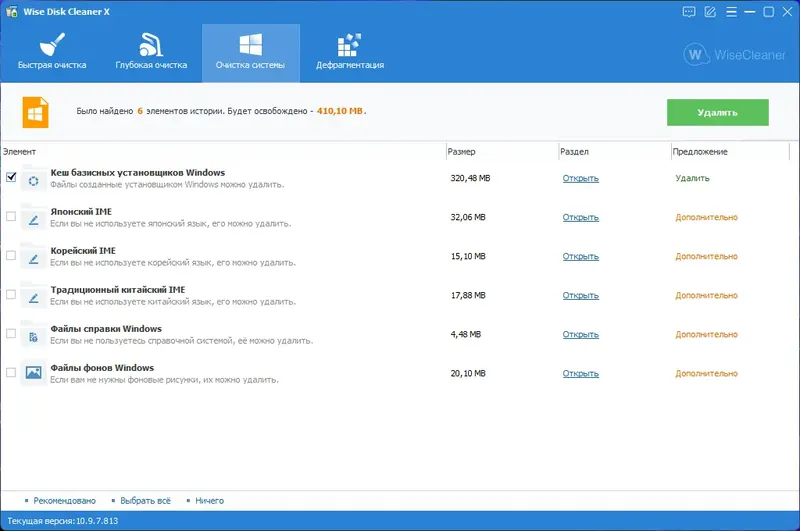Click Открыть for Традиционный китайский IME
The height and width of the screenshot is (531, 800).
(581, 295)
